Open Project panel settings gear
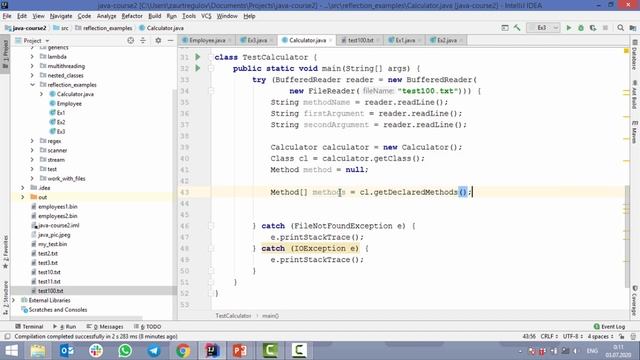This screenshot has height=360, width=640. click(158, 40)
